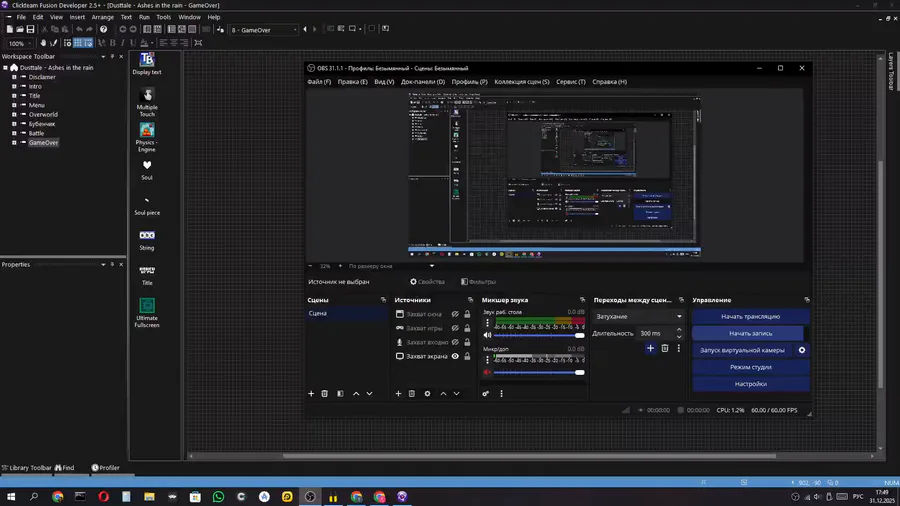The image size is (900, 506).
Task: Toggle the lock on Захват экрана source
Action: point(467,356)
